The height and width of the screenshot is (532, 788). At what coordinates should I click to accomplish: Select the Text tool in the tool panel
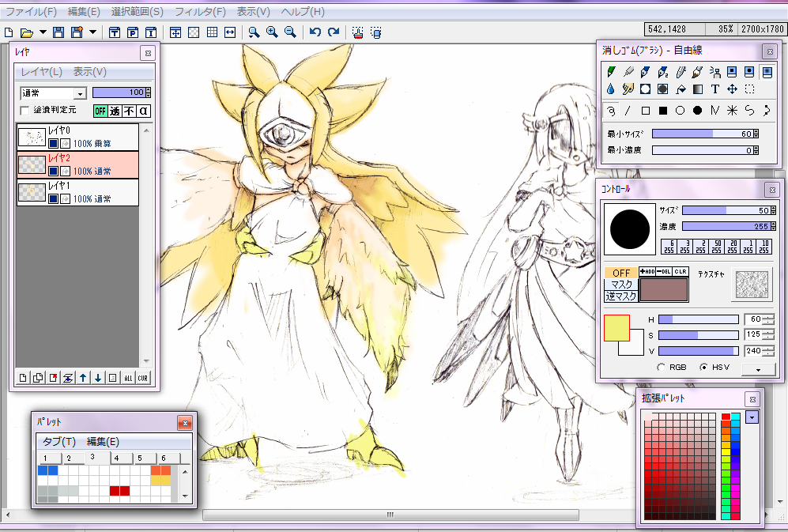tap(715, 89)
